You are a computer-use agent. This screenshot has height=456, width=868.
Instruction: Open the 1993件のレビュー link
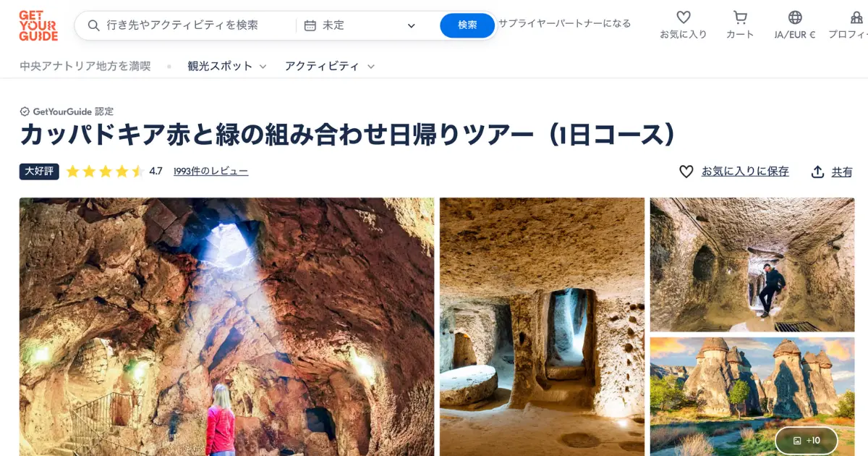pos(210,172)
